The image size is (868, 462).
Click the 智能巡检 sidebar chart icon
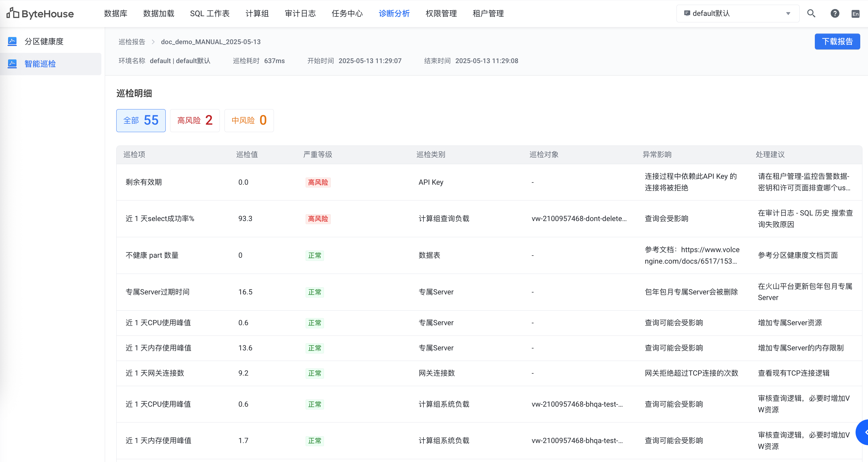(12, 64)
